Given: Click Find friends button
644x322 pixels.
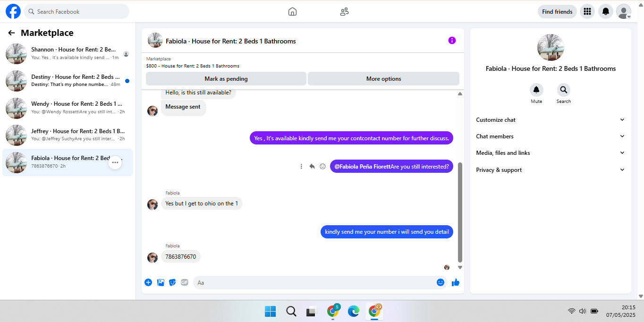Looking at the screenshot, I should pos(557,12).
